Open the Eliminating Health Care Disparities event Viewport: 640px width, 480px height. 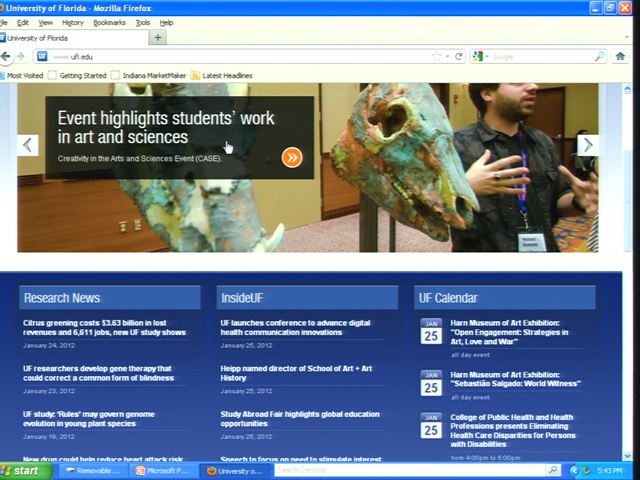513,431
